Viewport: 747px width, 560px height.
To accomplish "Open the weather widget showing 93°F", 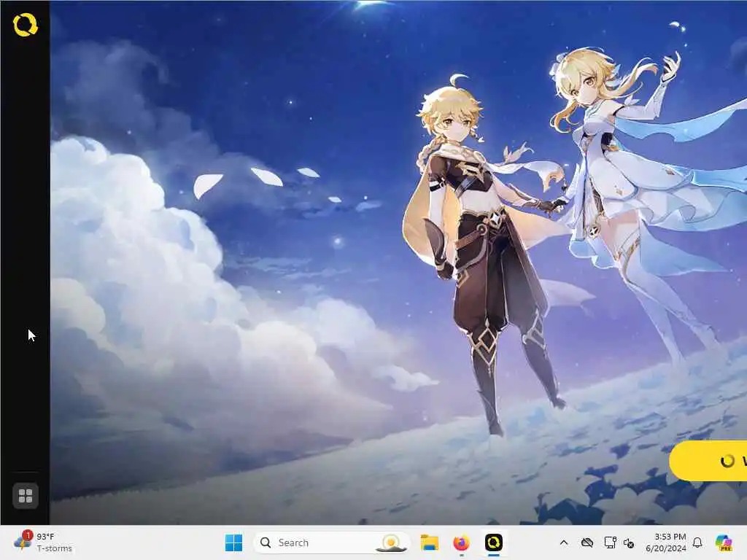I will pos(43,542).
